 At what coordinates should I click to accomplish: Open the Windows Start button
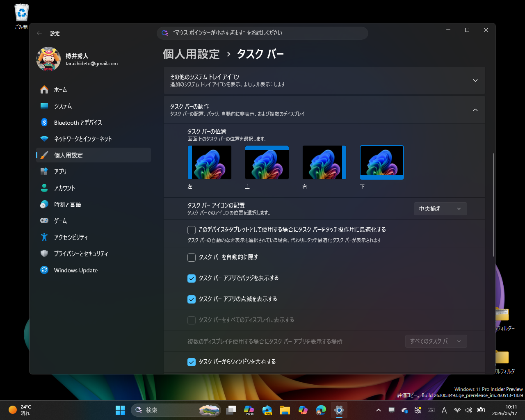(x=120, y=410)
